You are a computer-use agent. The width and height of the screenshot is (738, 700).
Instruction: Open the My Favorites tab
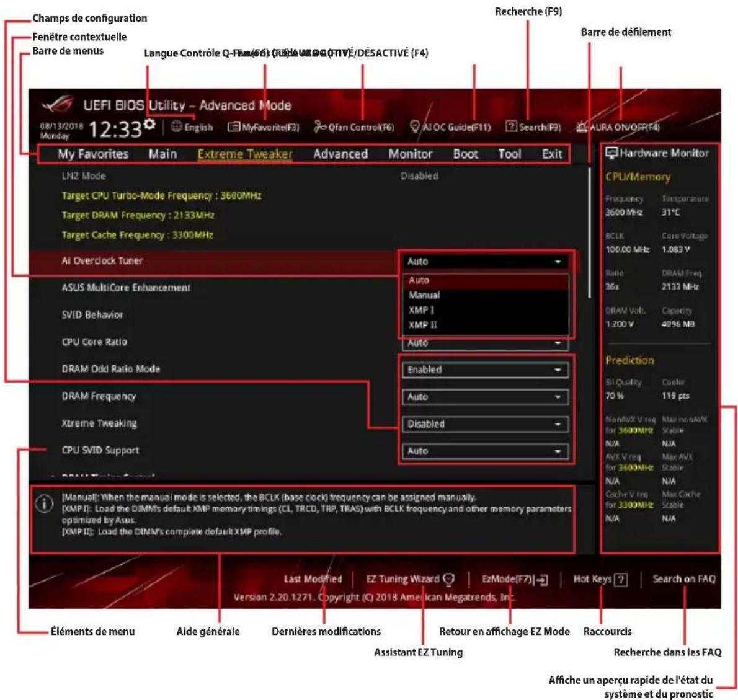click(x=93, y=154)
